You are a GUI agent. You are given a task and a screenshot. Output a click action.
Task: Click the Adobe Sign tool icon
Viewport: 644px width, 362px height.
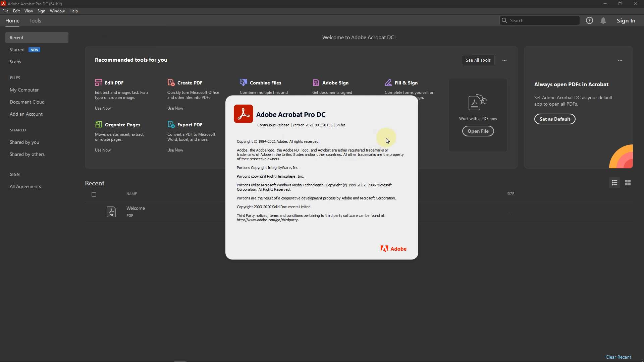[316, 82]
